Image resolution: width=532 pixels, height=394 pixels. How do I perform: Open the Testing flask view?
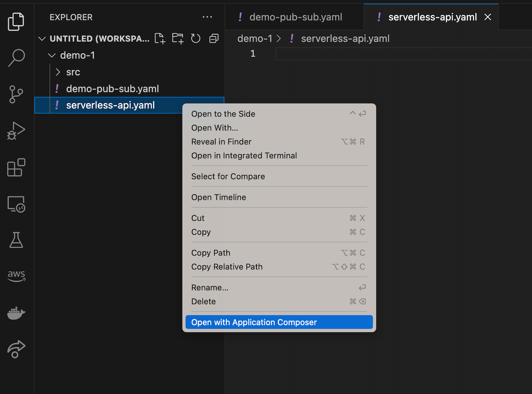(x=16, y=240)
